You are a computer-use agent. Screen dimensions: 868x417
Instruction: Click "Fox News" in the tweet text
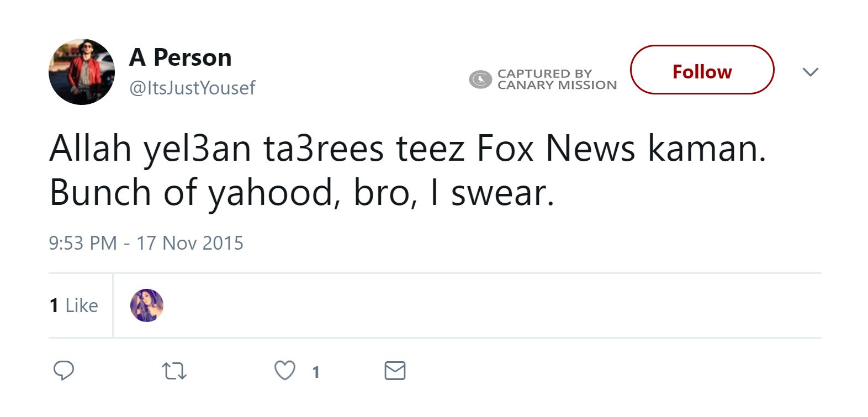[555, 149]
